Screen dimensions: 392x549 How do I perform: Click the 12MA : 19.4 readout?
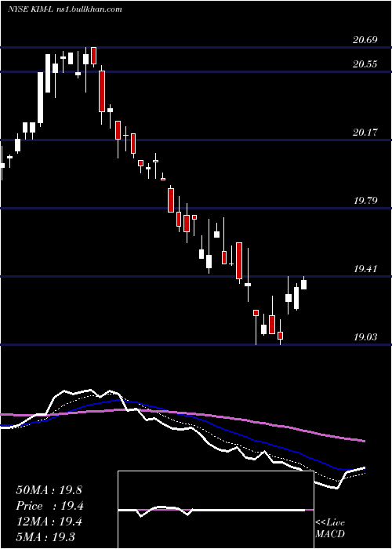point(49,522)
